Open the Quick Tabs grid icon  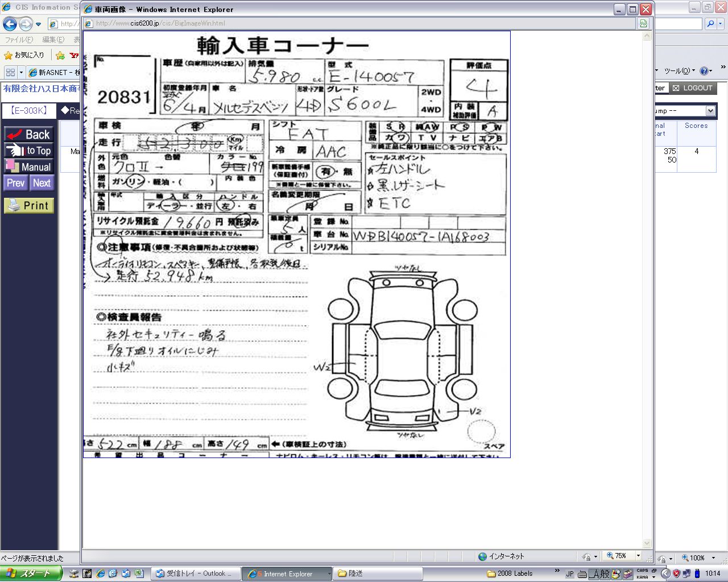point(10,72)
